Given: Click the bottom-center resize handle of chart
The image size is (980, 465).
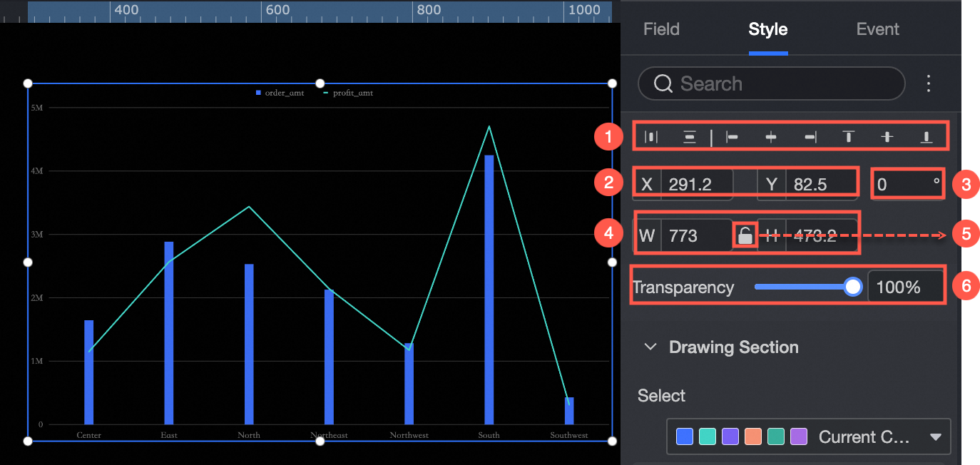Looking at the screenshot, I should [x=320, y=441].
